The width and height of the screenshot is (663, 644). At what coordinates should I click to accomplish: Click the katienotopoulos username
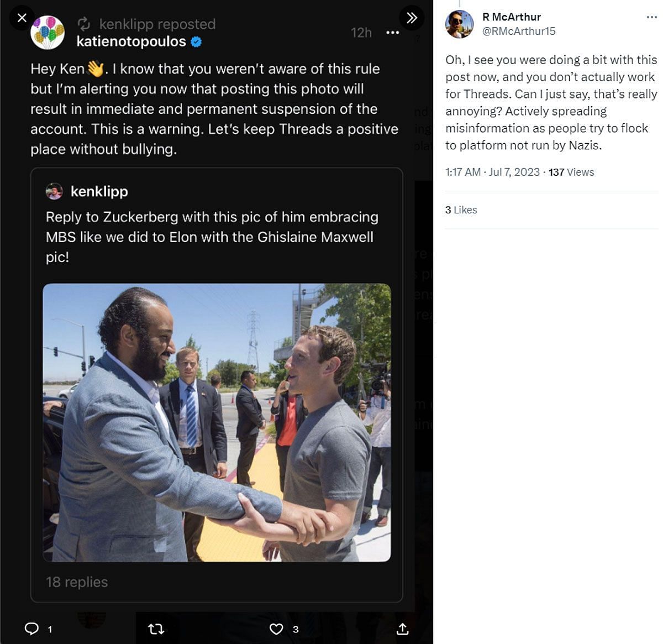[131, 41]
